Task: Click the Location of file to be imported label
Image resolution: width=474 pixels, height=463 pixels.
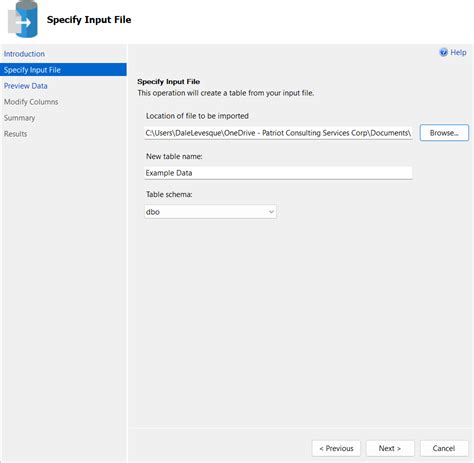Action: point(197,116)
